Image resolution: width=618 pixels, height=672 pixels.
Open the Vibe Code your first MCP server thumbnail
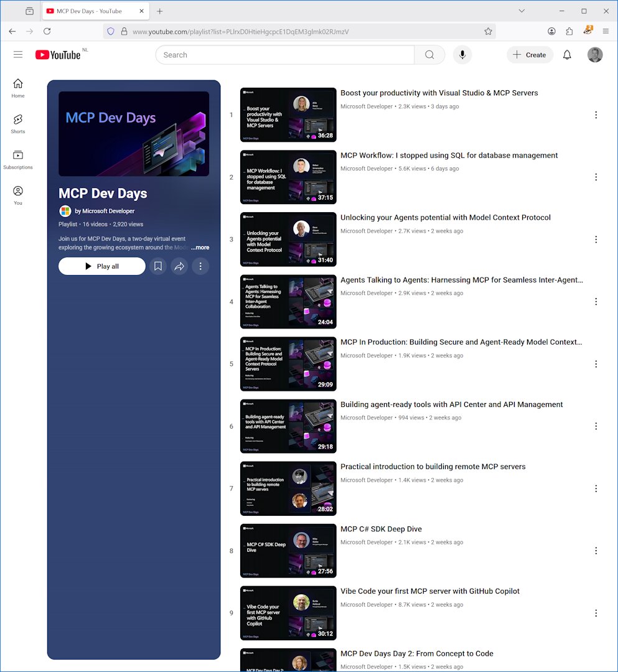click(x=288, y=613)
